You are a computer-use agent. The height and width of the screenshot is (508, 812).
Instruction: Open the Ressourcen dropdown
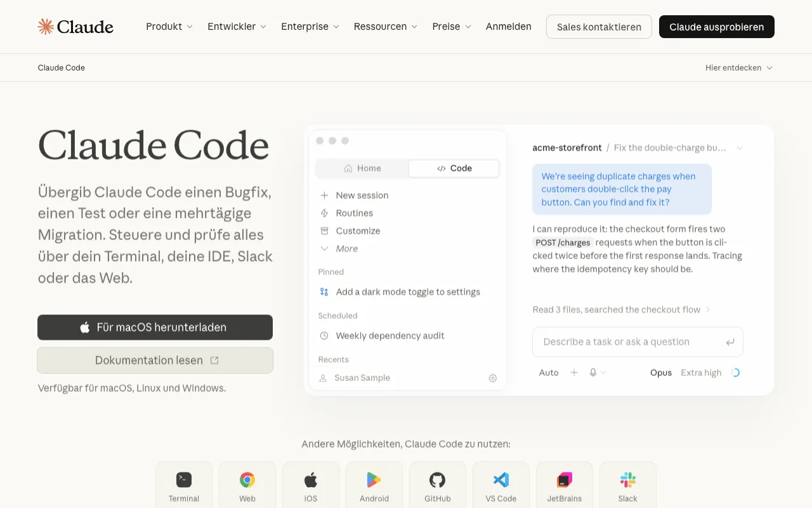pos(386,27)
